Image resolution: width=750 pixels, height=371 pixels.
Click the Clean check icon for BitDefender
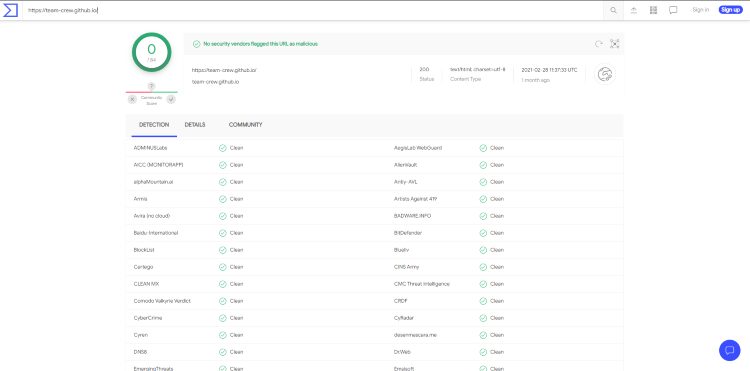[x=483, y=233]
